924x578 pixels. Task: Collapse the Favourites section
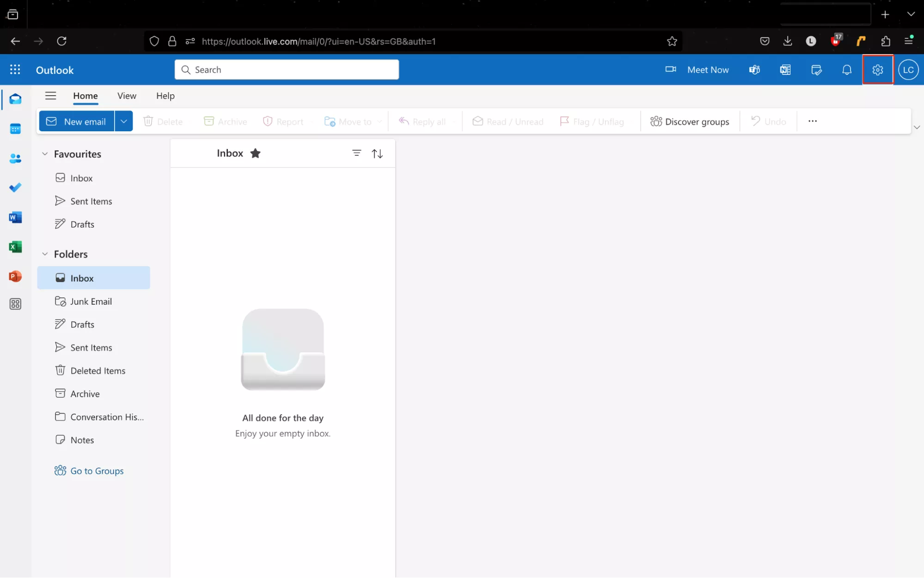(x=45, y=154)
